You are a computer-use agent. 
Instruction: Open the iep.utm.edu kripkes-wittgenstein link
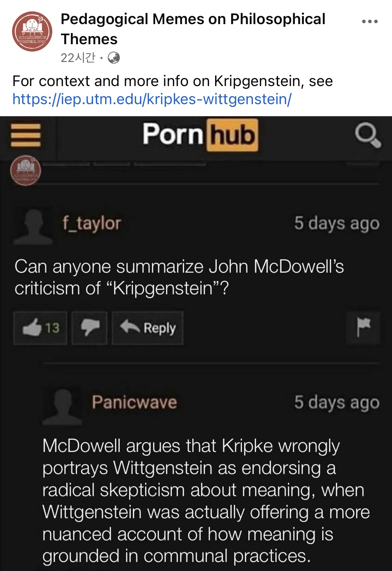click(x=152, y=99)
